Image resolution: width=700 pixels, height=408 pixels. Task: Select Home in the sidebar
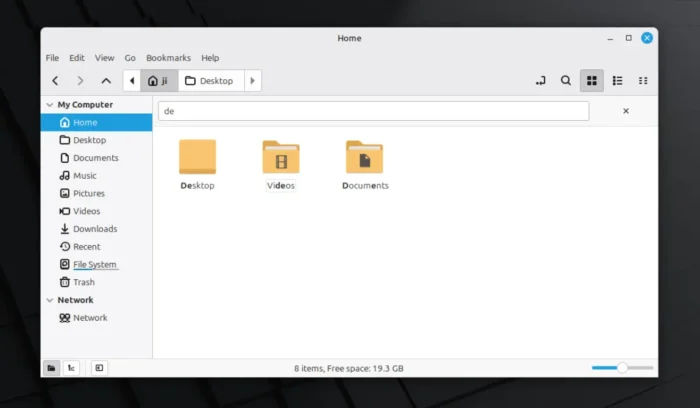click(x=96, y=122)
